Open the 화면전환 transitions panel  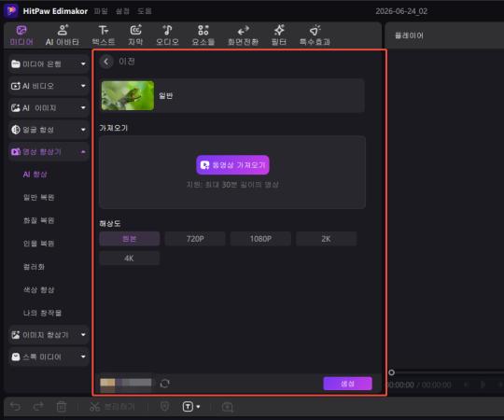pos(243,35)
